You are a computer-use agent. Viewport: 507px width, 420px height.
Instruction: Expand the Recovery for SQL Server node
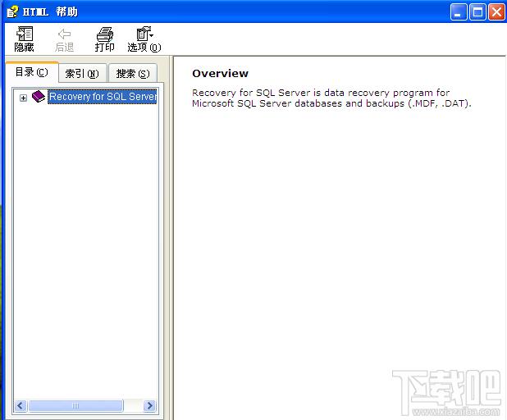point(23,98)
